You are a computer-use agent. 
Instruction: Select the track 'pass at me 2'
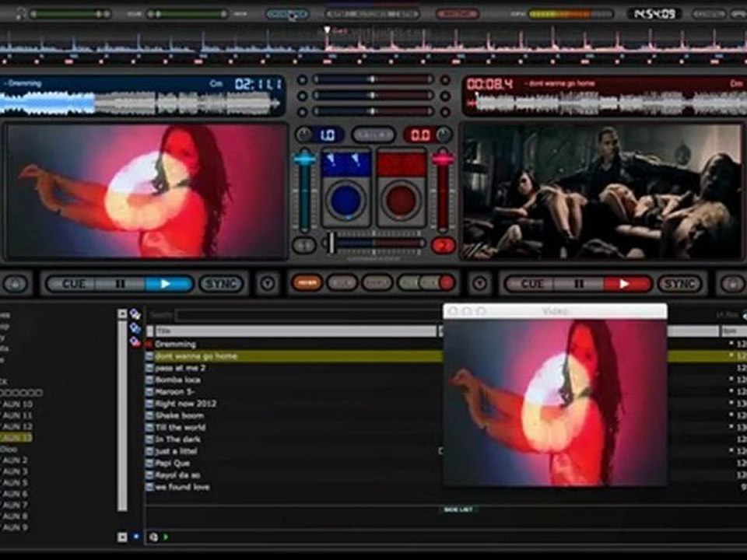(x=180, y=368)
